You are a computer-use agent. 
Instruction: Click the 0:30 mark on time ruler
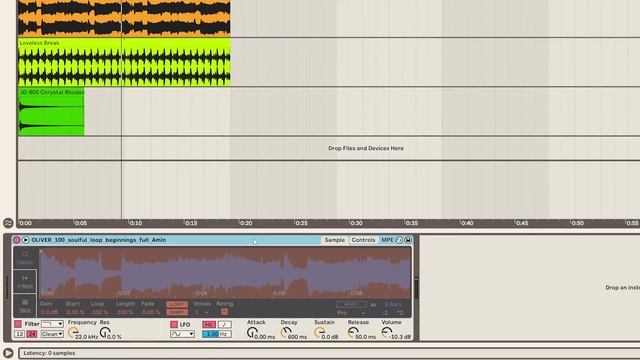click(356, 223)
